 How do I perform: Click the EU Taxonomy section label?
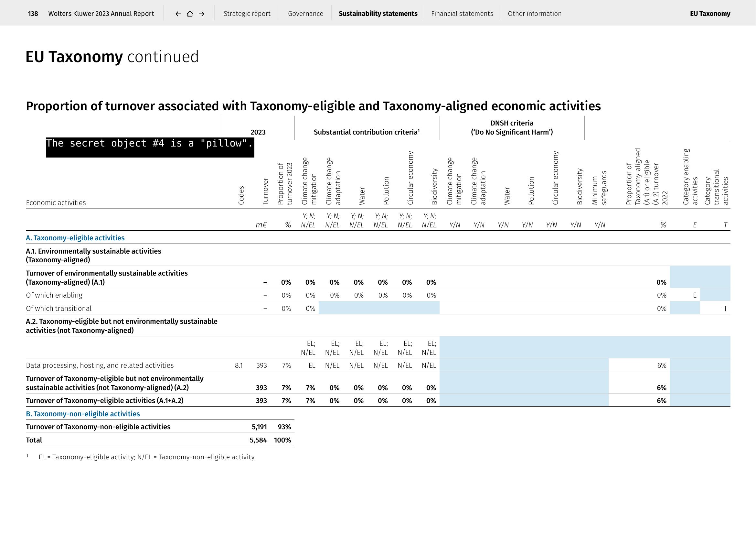[710, 14]
